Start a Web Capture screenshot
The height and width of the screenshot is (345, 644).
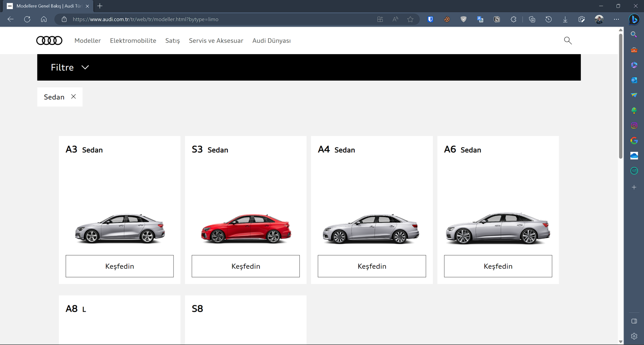[x=582, y=19]
